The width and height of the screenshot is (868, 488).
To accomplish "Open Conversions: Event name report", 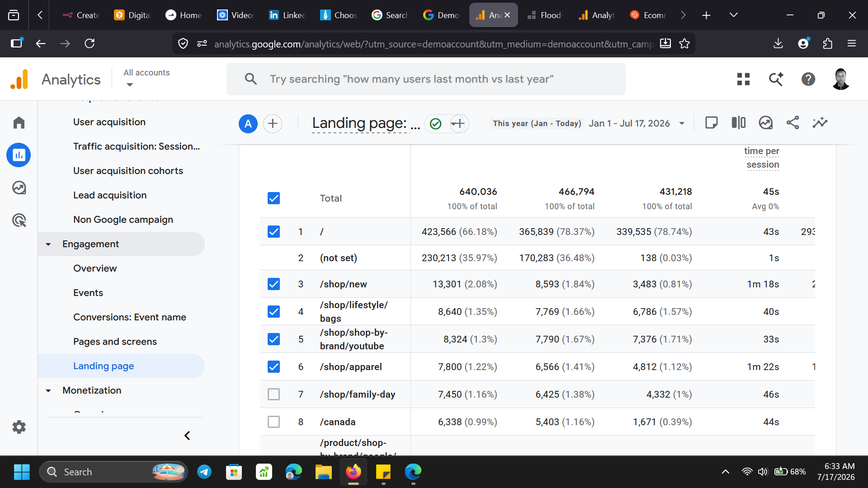I will click(x=130, y=317).
